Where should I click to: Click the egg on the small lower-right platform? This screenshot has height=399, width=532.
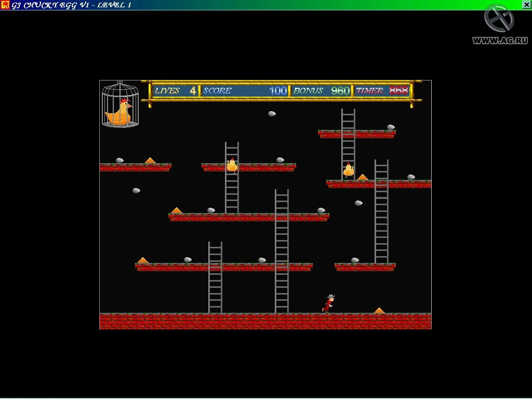tap(355, 260)
